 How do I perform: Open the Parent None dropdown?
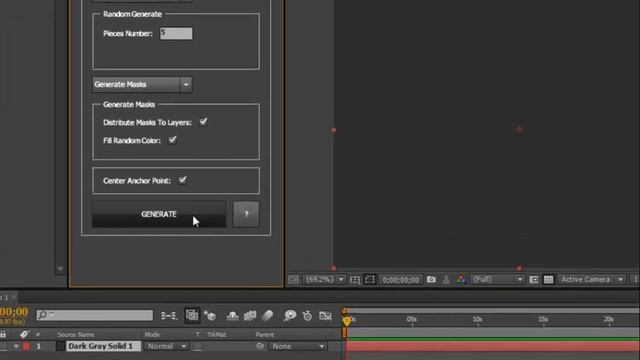tap(297, 346)
